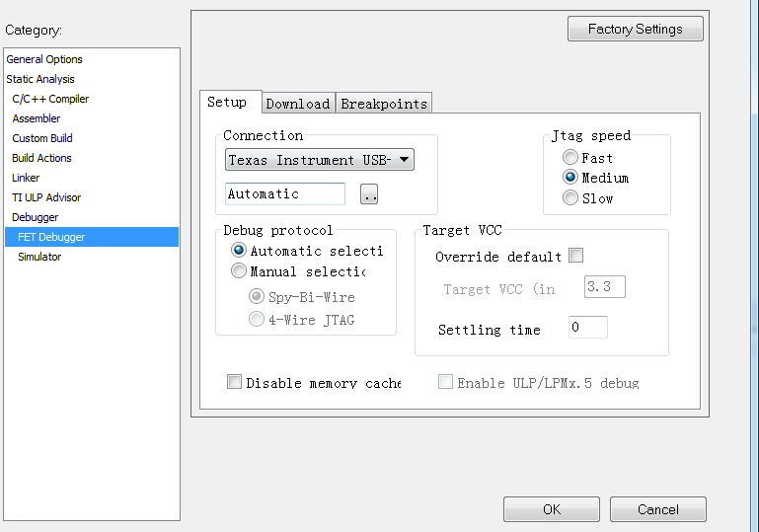The width and height of the screenshot is (759, 532).
Task: Select C/C++ Compiler in category list
Action: pyautogui.click(x=50, y=99)
